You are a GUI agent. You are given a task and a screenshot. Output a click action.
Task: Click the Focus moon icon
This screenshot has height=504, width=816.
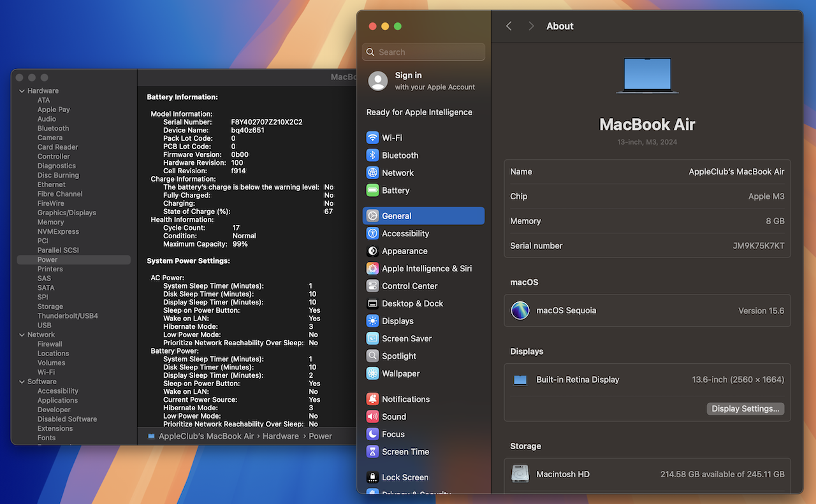click(x=372, y=435)
